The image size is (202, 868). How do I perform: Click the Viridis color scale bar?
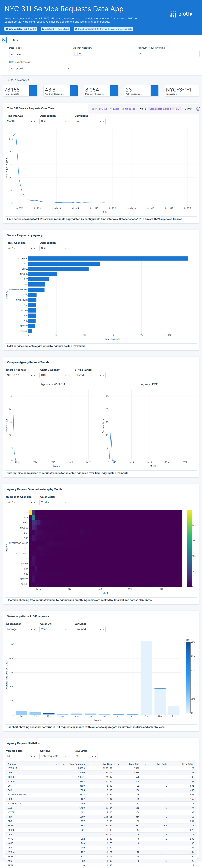coord(189,548)
